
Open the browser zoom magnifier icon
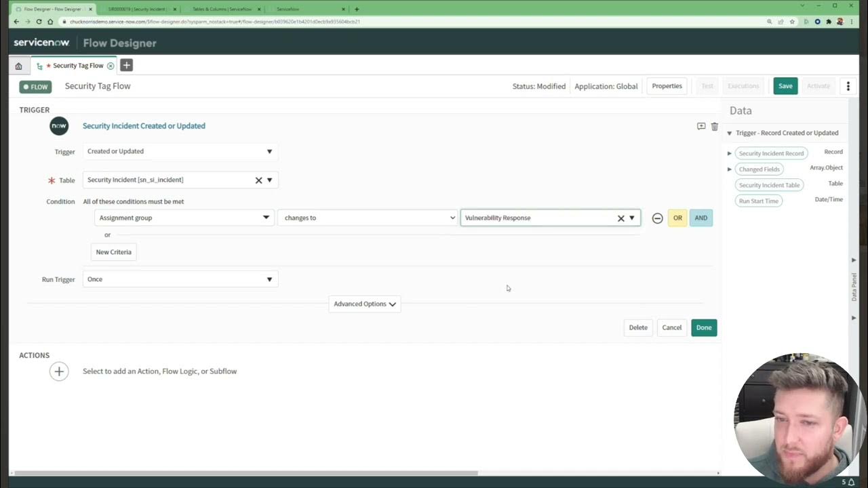(x=769, y=22)
